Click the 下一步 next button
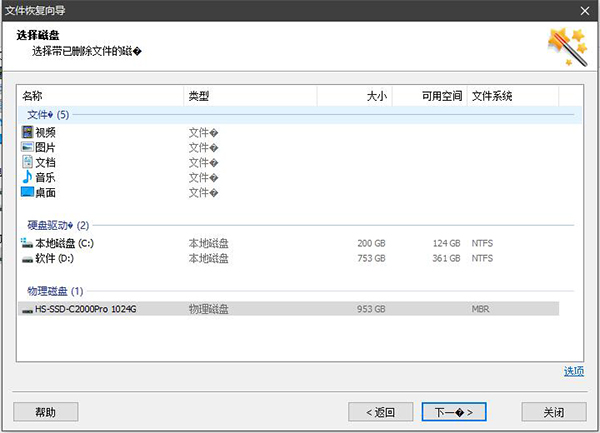Screen dimensions: 600x433 tap(454, 412)
